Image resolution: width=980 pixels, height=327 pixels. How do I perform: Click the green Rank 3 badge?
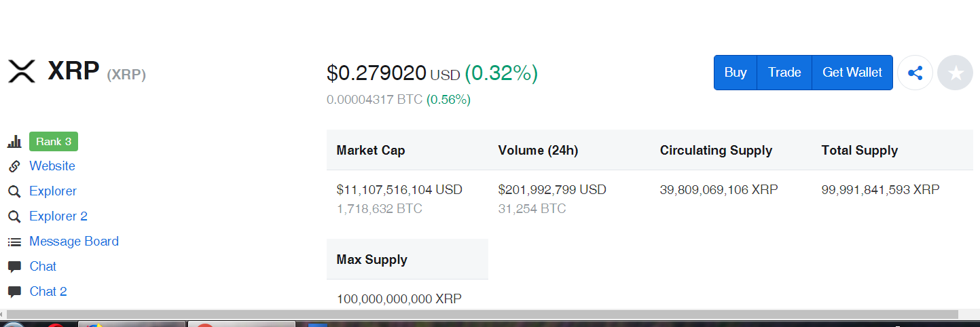point(54,142)
